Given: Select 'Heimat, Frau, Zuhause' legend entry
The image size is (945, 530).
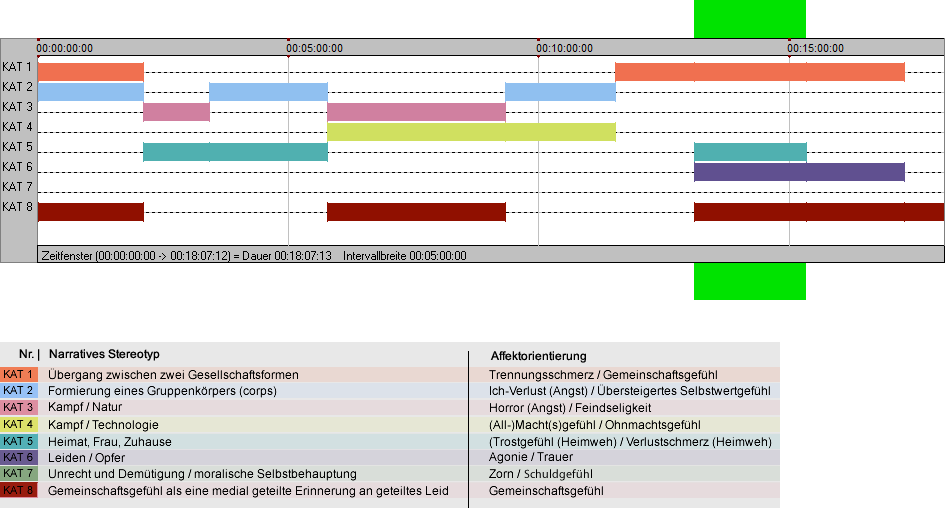Looking at the screenshot, I should click(x=110, y=441).
